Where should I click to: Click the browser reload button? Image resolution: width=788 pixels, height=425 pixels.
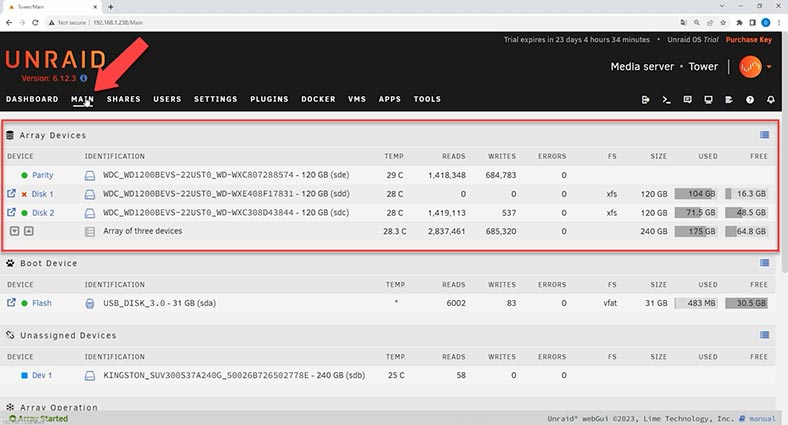tap(35, 23)
